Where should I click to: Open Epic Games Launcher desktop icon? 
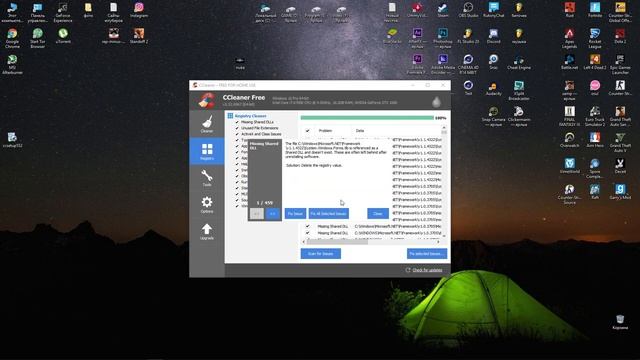[x=620, y=64]
